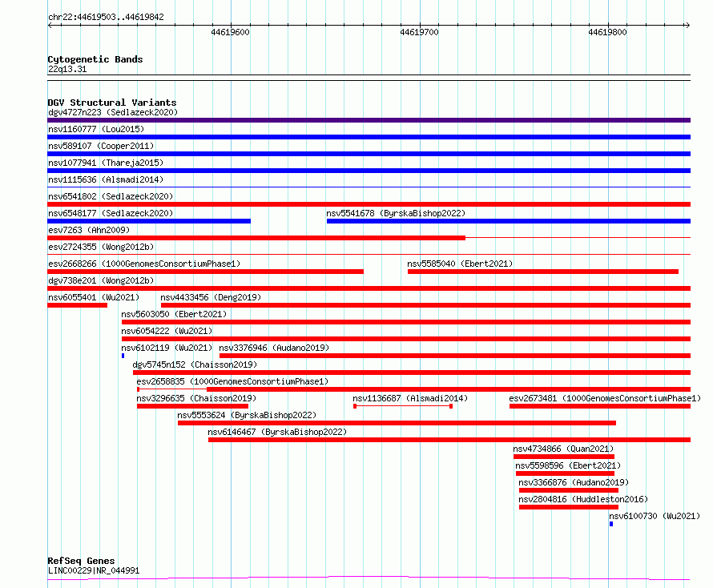The height and width of the screenshot is (588, 713).
Task: Open the nsv6100730 (Wu2021) label
Action: (655, 516)
